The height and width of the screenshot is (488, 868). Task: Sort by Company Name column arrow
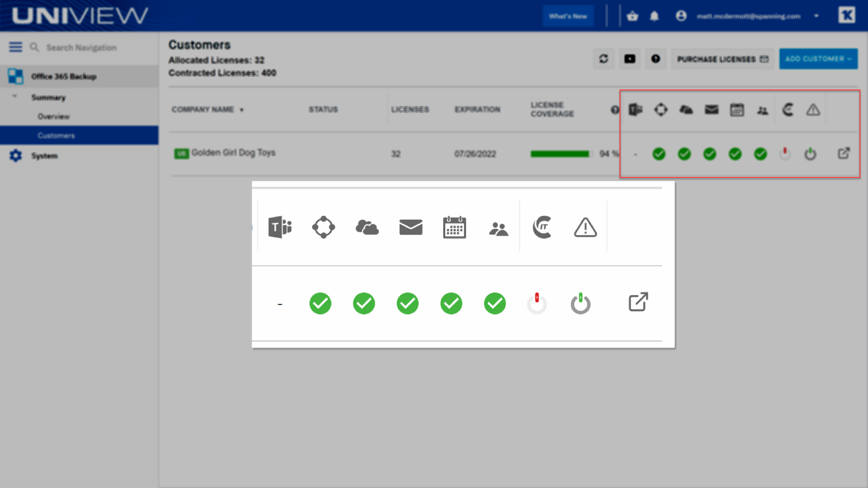click(242, 110)
